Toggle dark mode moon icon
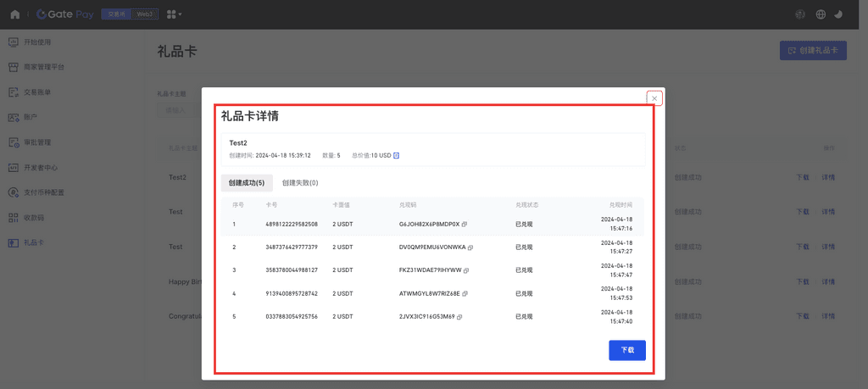The height and width of the screenshot is (389, 868). (x=839, y=14)
